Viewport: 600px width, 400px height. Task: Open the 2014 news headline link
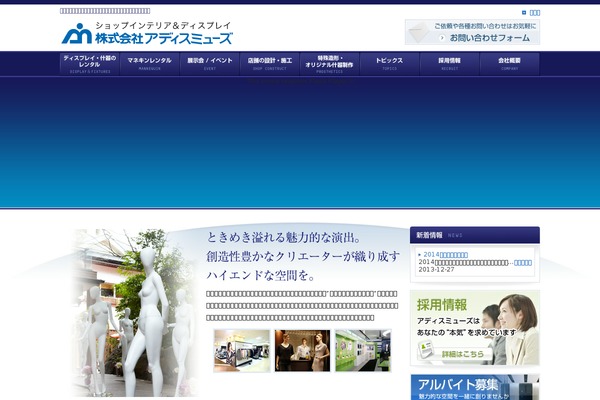(445, 255)
